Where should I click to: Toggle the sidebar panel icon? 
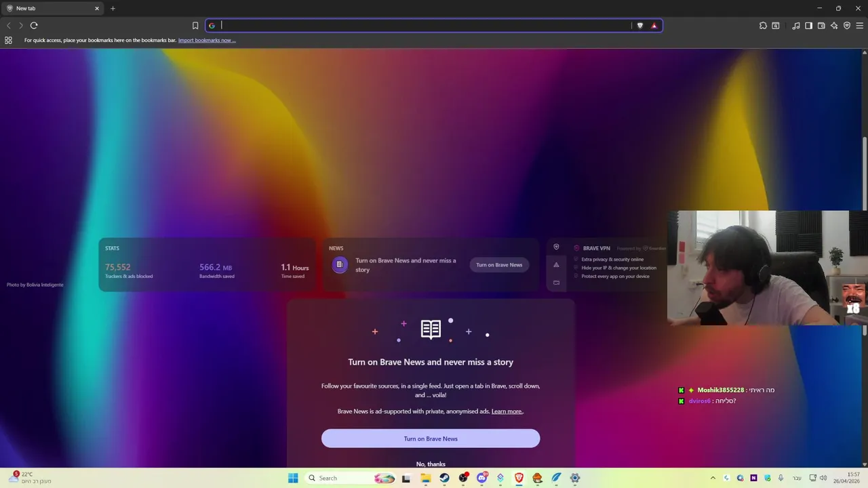(808, 26)
